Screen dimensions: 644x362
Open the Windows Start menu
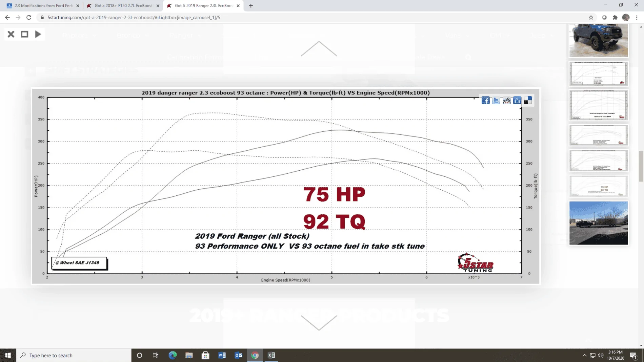pos(8,355)
